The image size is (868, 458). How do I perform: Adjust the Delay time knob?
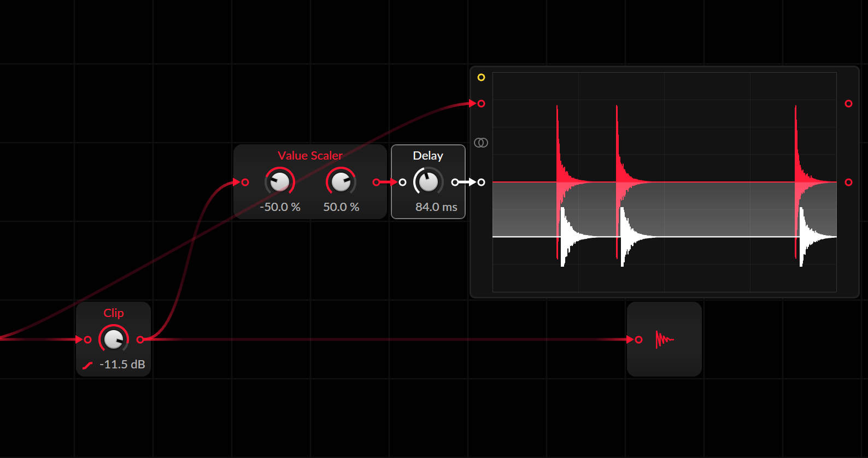[x=429, y=182]
